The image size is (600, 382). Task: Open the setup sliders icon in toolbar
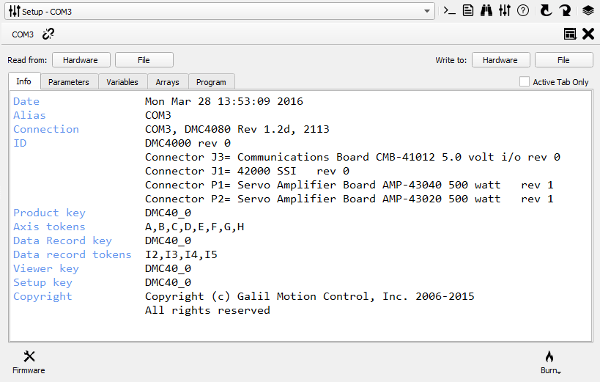[x=504, y=10]
